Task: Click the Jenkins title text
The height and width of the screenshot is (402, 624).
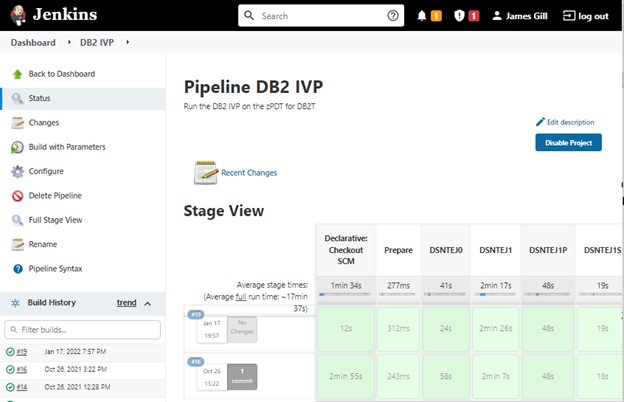Action: 65,15
